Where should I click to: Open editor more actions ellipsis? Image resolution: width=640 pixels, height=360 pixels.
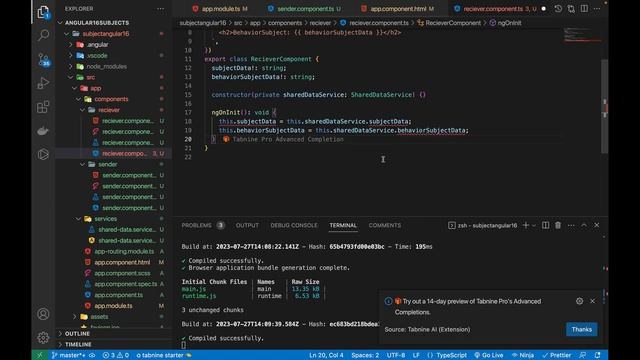[597, 9]
